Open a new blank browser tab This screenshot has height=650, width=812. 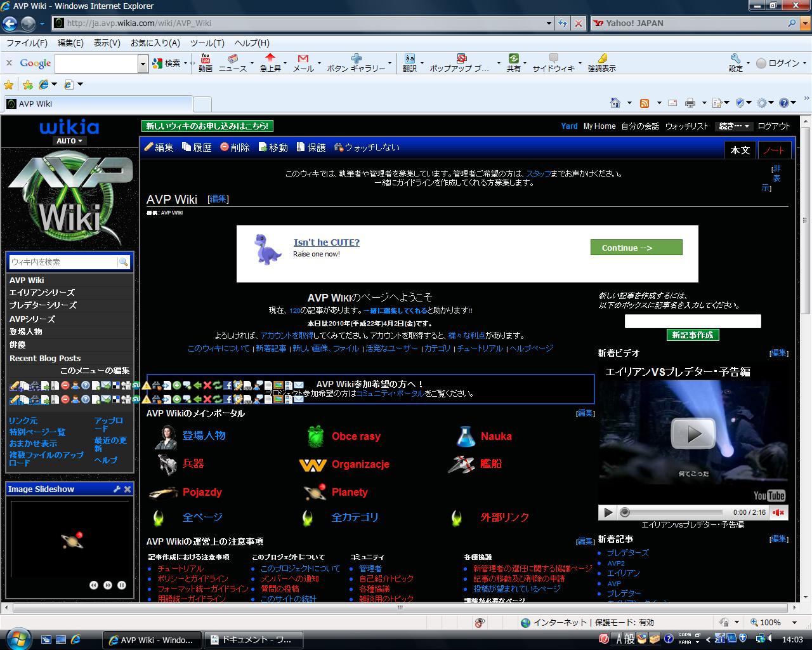(202, 103)
